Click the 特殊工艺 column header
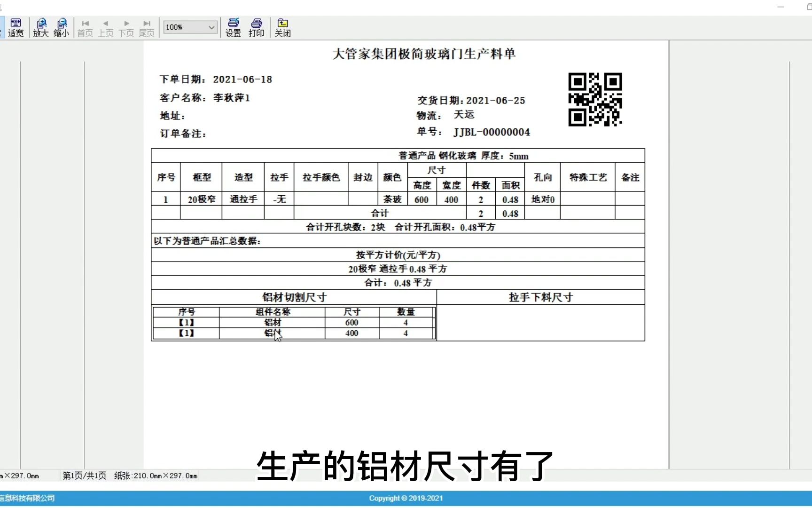812x508 pixels. click(588, 177)
